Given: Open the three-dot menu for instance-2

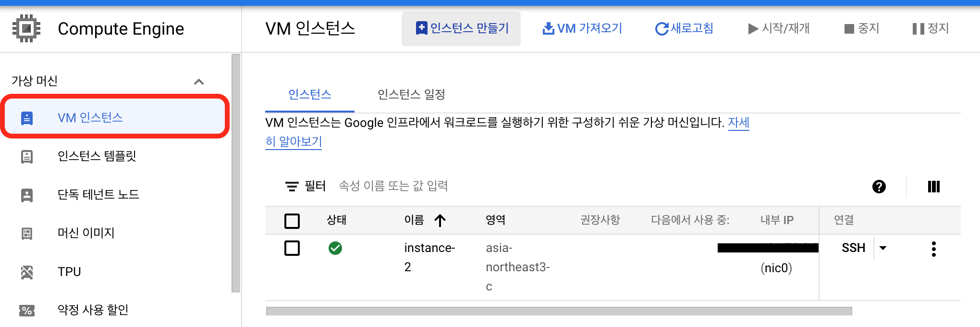Looking at the screenshot, I should click(x=934, y=249).
